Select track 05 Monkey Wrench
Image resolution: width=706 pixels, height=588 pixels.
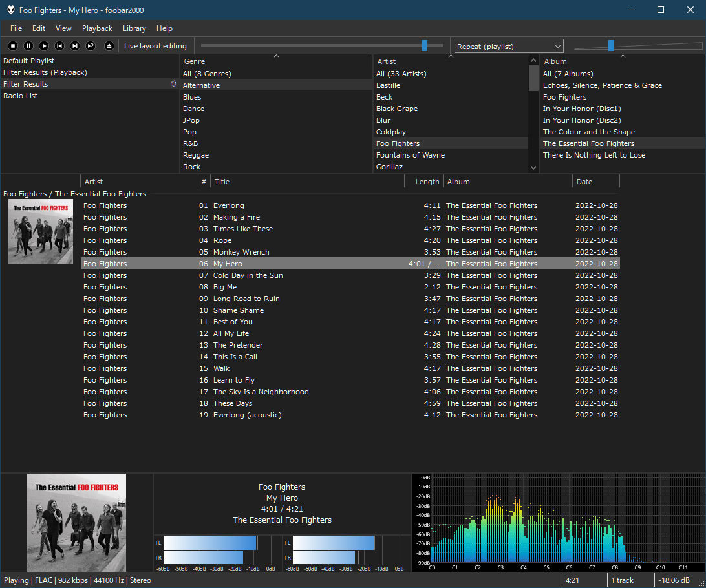pyautogui.click(x=350, y=253)
